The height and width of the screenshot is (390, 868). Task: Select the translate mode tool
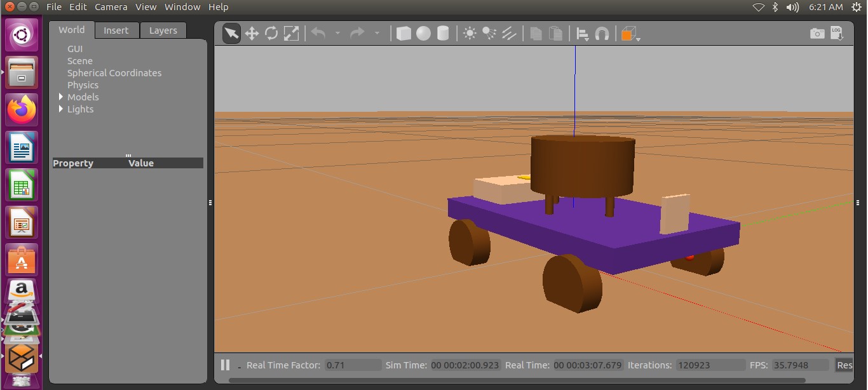[x=252, y=34]
